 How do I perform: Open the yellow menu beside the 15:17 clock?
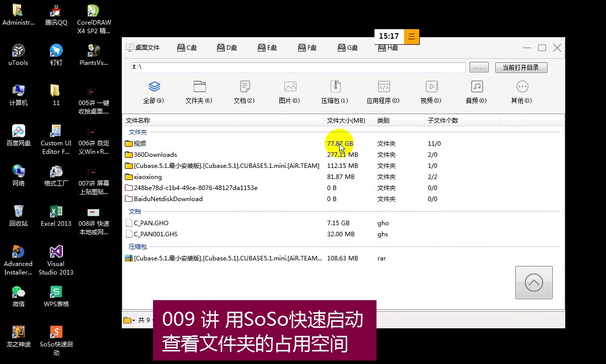point(411,37)
